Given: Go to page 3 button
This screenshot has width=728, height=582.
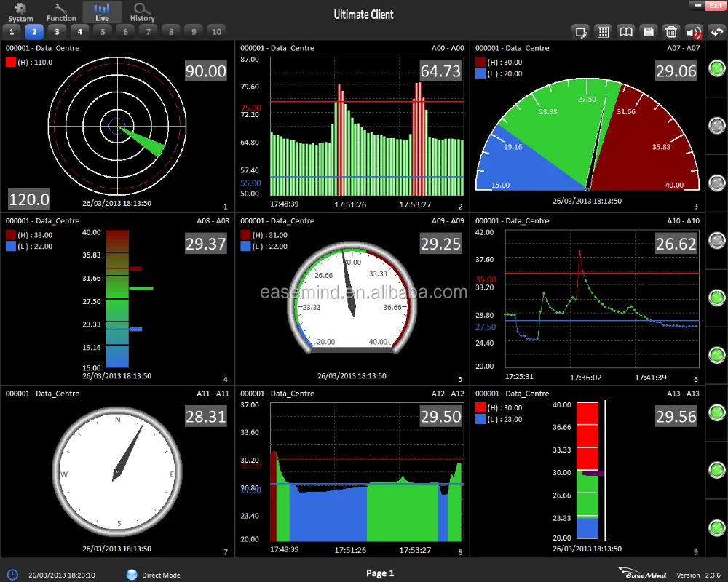Looking at the screenshot, I should tap(57, 31).
